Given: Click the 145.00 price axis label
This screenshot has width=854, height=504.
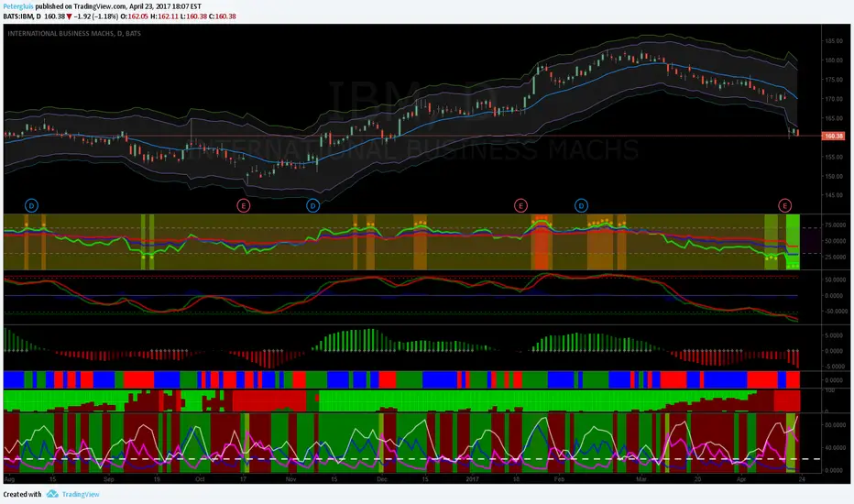Looking at the screenshot, I should [833, 195].
